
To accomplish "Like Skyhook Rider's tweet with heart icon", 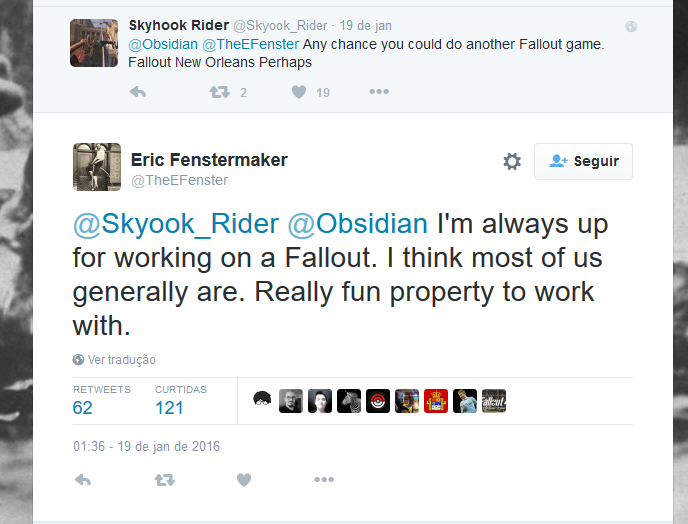I will coord(299,92).
